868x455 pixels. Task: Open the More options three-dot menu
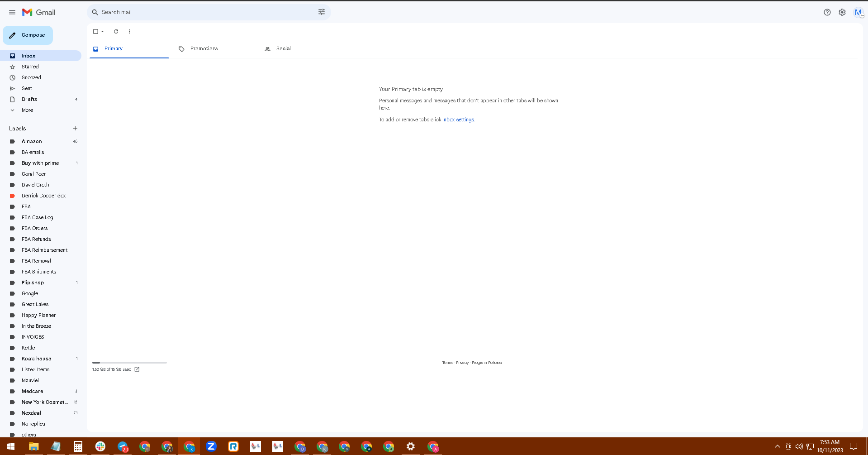point(129,31)
